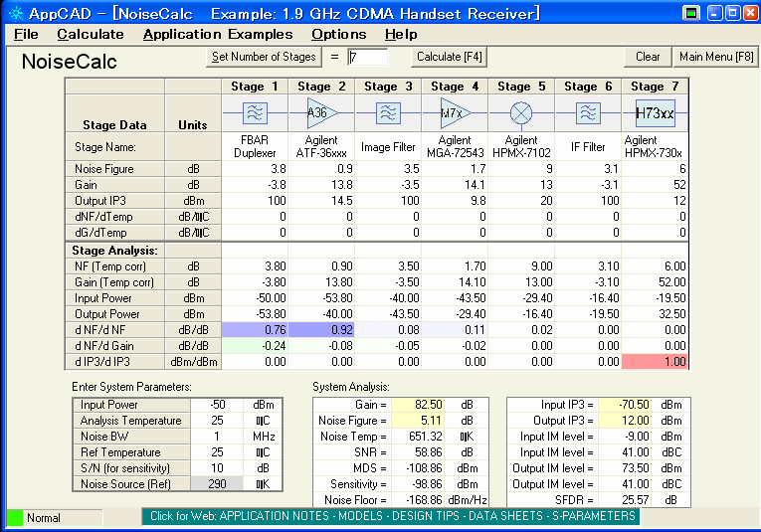Click Stage 6 dNF/dTemp cell 0
Image resolution: width=761 pixels, height=532 pixels.
588,217
